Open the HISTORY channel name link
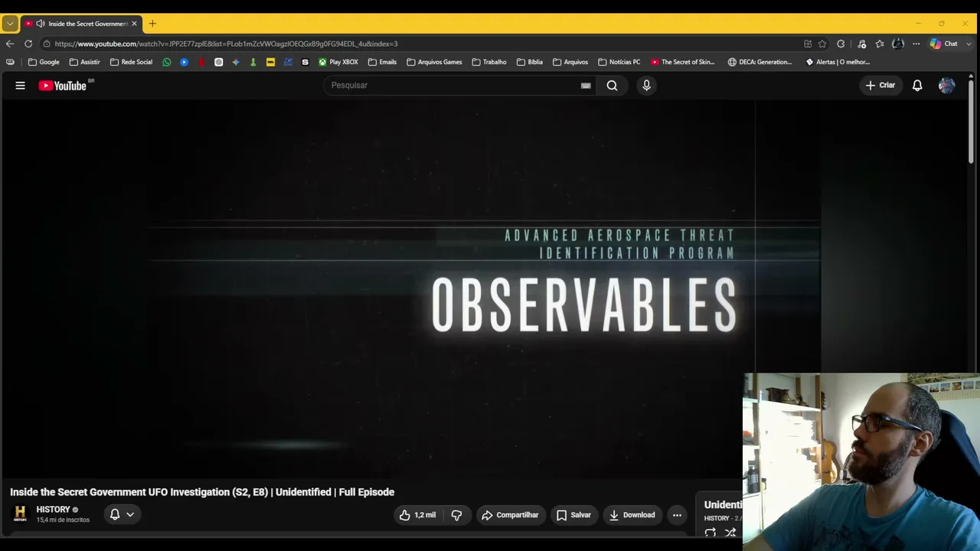 pos(53,510)
